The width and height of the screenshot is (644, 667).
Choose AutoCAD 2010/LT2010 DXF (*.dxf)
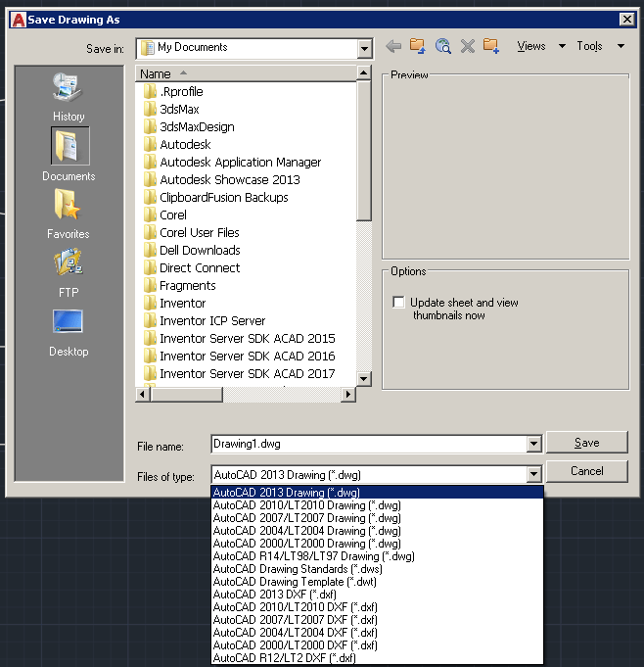pos(377,606)
